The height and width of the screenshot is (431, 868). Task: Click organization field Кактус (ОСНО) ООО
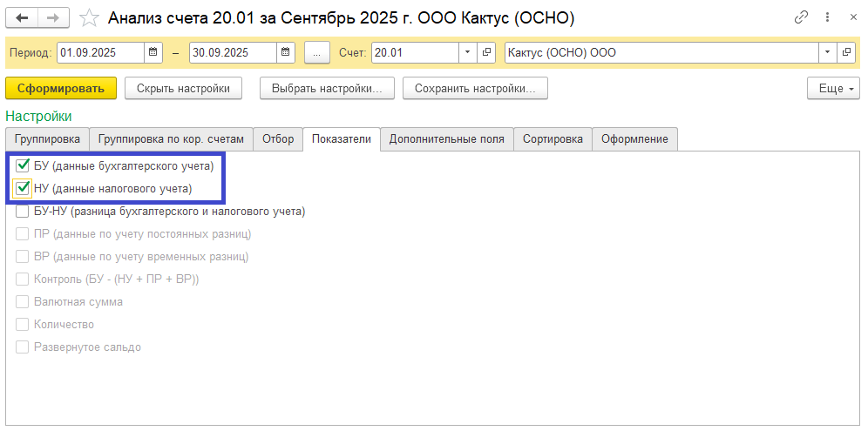point(662,52)
